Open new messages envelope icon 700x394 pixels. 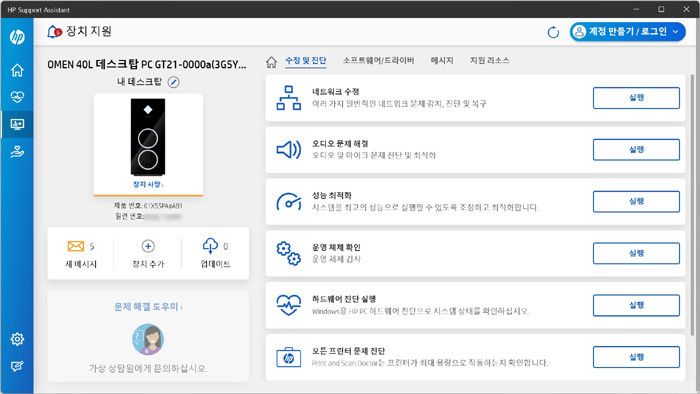point(75,246)
